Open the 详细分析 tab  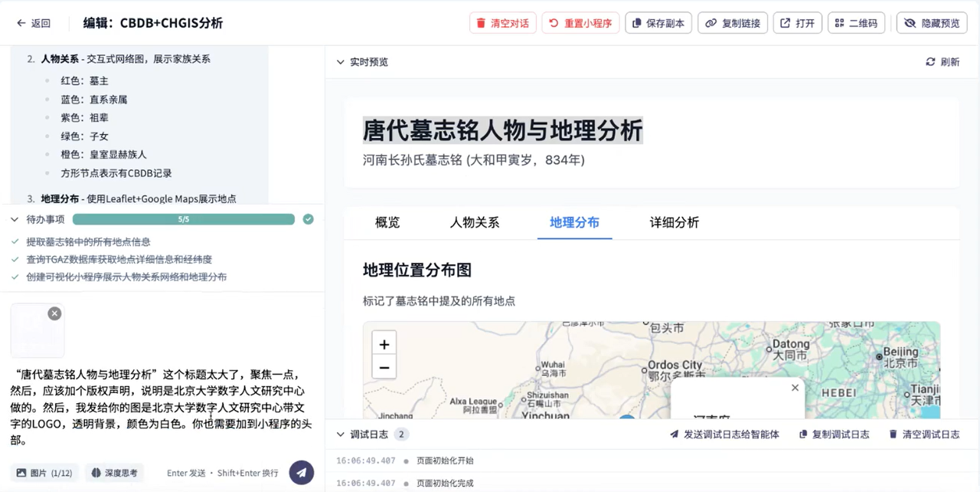click(673, 223)
